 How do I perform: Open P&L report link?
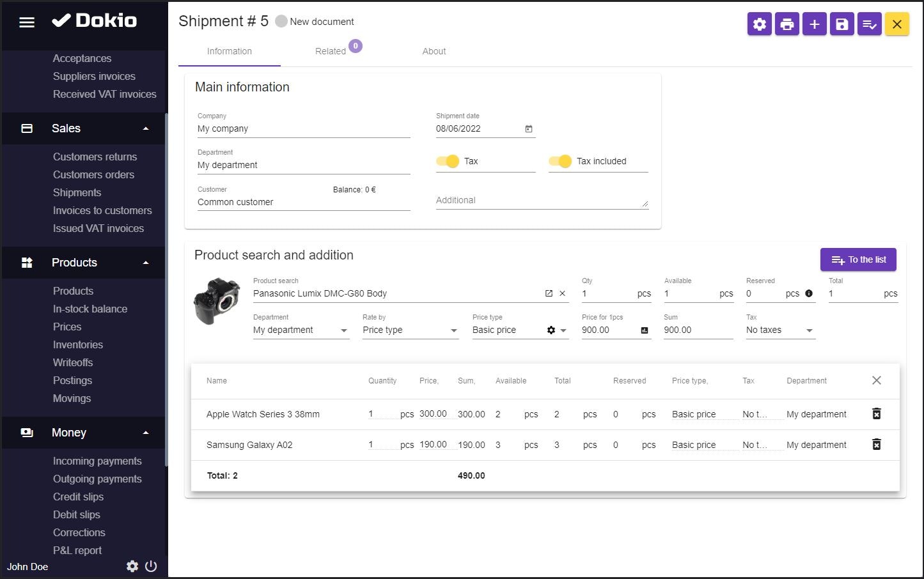coord(77,550)
